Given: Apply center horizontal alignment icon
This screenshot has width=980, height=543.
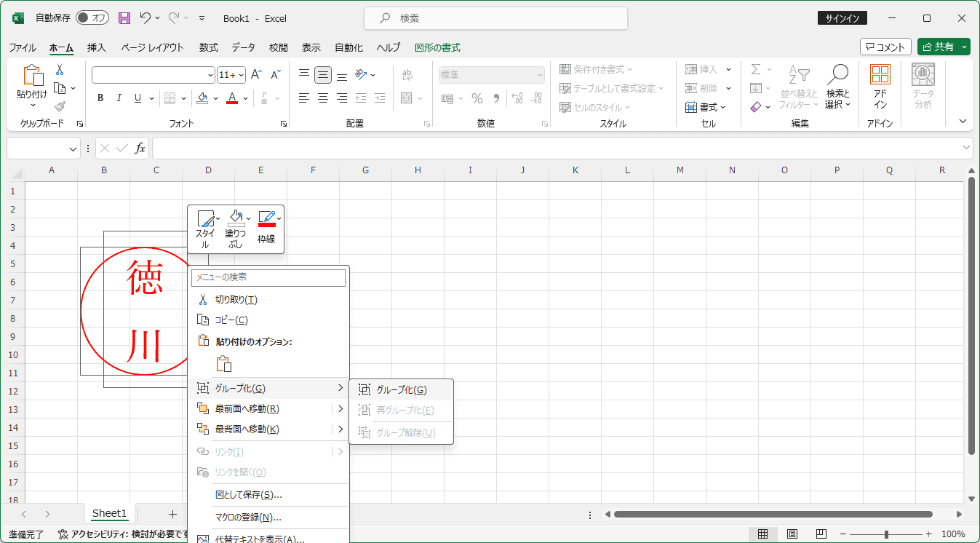Looking at the screenshot, I should click(323, 98).
